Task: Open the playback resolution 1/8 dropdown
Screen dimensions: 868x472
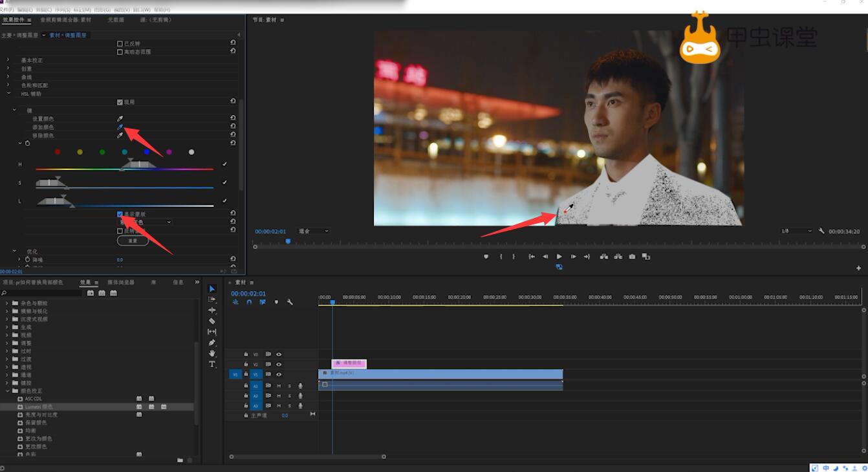Action: (796, 231)
